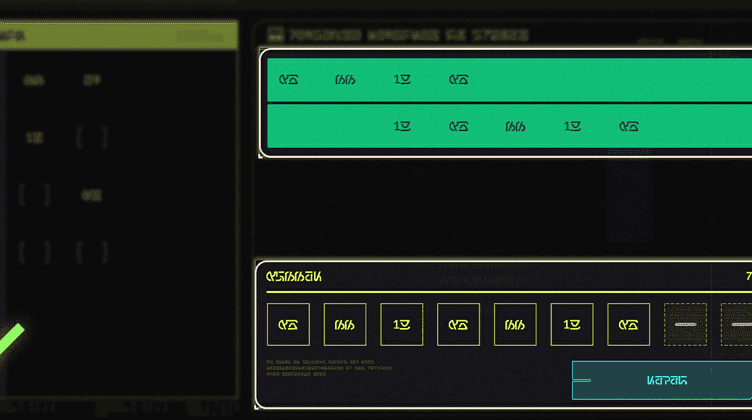
Task: Select the first glyph in the lower green sequence row
Action: coord(402,127)
